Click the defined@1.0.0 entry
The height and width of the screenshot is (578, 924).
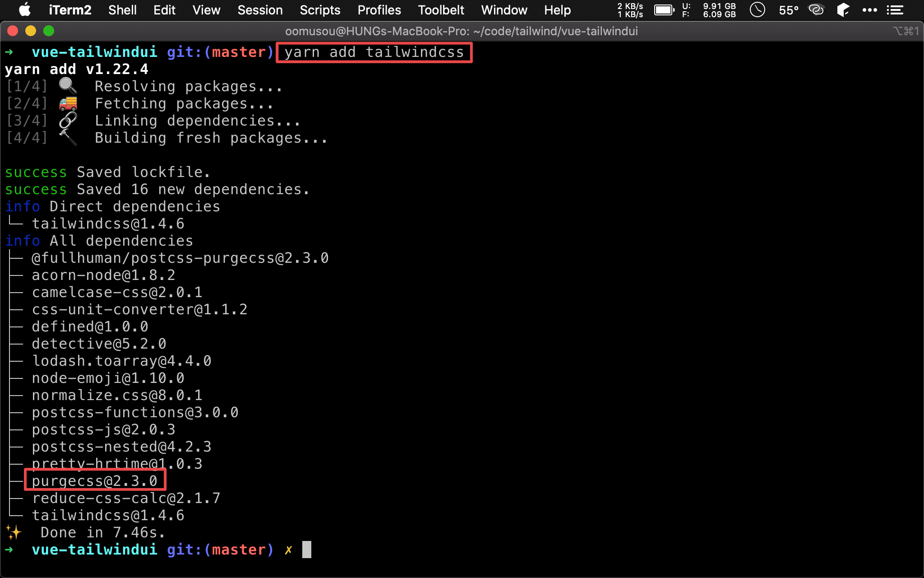click(90, 326)
